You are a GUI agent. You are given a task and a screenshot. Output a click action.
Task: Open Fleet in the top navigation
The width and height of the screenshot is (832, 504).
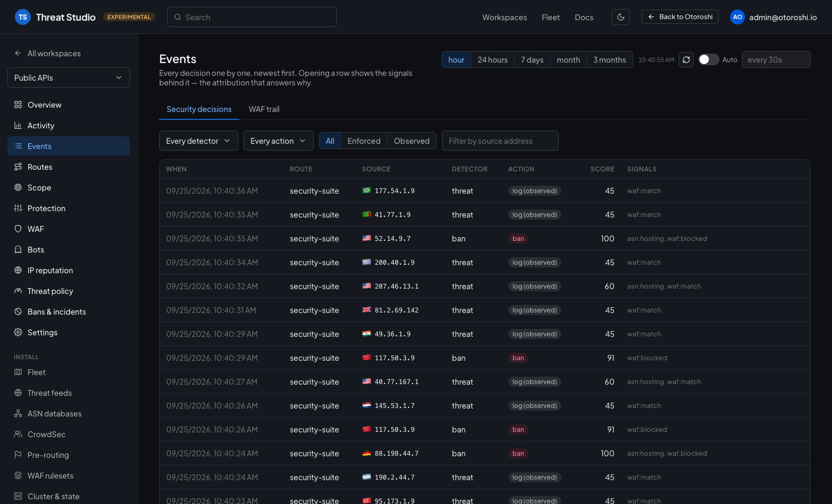[551, 17]
